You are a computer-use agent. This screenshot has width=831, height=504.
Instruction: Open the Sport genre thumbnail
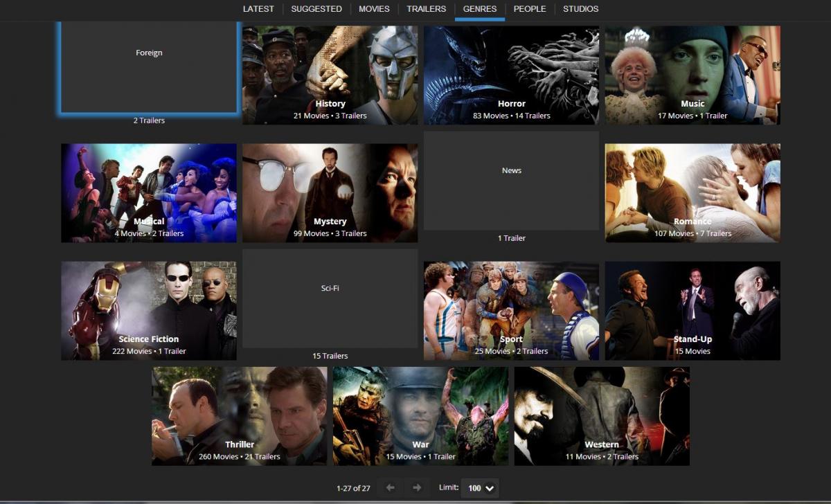pyautogui.click(x=512, y=311)
